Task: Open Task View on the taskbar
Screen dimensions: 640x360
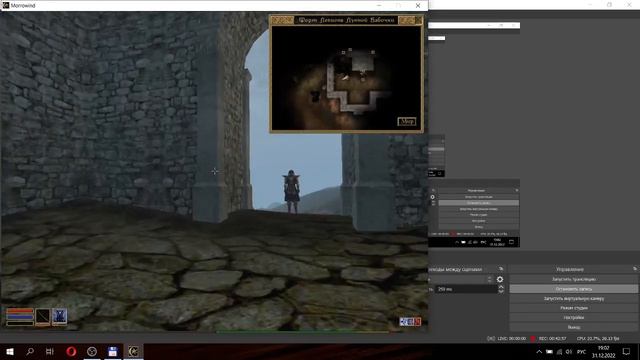Action: point(50,351)
